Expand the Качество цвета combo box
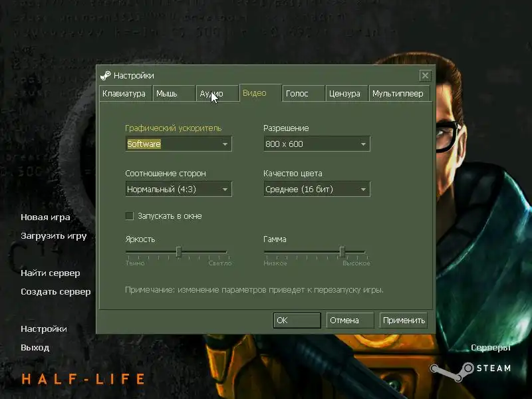This screenshot has height=399, width=532. (x=317, y=189)
